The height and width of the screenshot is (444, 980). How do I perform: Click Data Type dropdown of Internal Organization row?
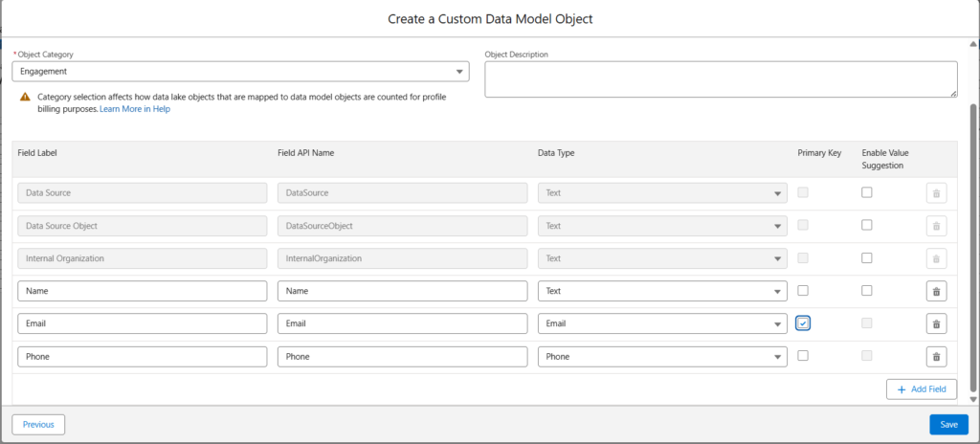pos(662,258)
